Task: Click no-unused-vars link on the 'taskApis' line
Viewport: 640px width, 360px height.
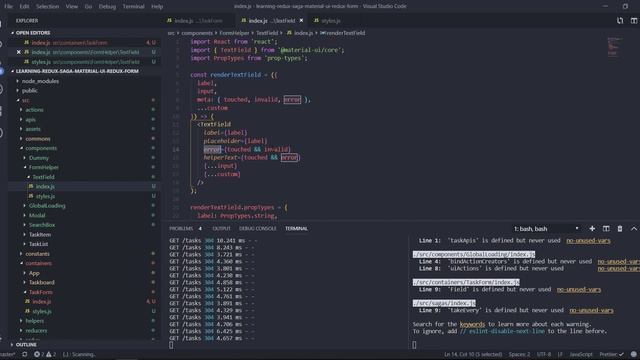Action: coord(588,240)
